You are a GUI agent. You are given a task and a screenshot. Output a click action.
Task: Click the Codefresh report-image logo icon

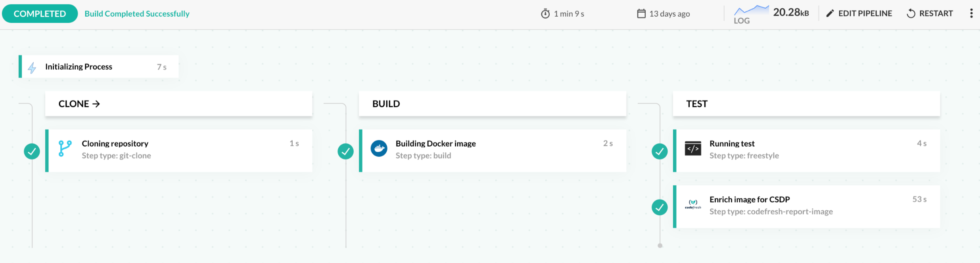pos(693,204)
